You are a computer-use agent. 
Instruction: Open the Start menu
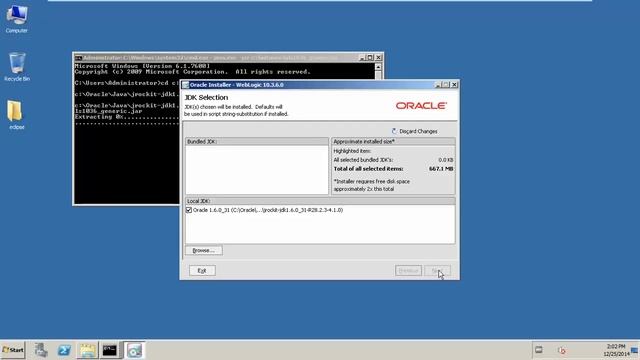coord(13,350)
